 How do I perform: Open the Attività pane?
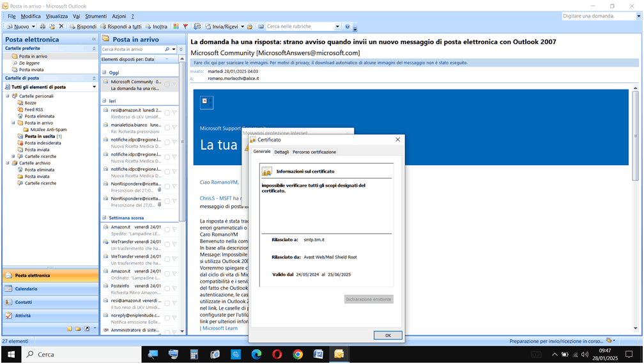tap(50, 315)
